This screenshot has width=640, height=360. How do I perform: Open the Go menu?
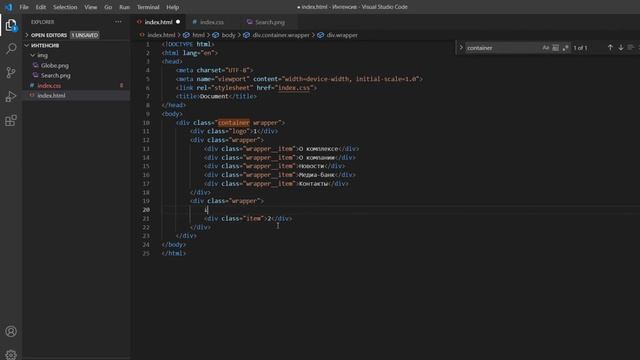pyautogui.click(x=108, y=7)
